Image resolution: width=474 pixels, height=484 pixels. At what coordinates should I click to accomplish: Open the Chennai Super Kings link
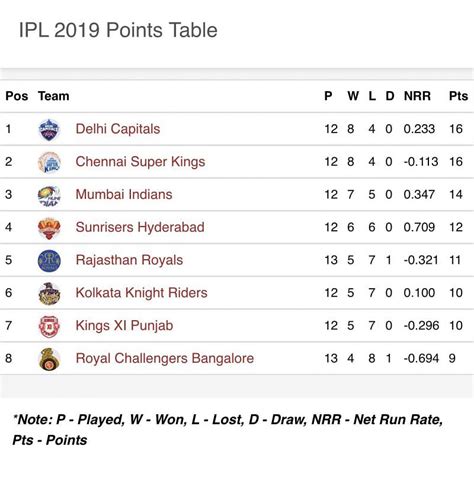point(140,162)
